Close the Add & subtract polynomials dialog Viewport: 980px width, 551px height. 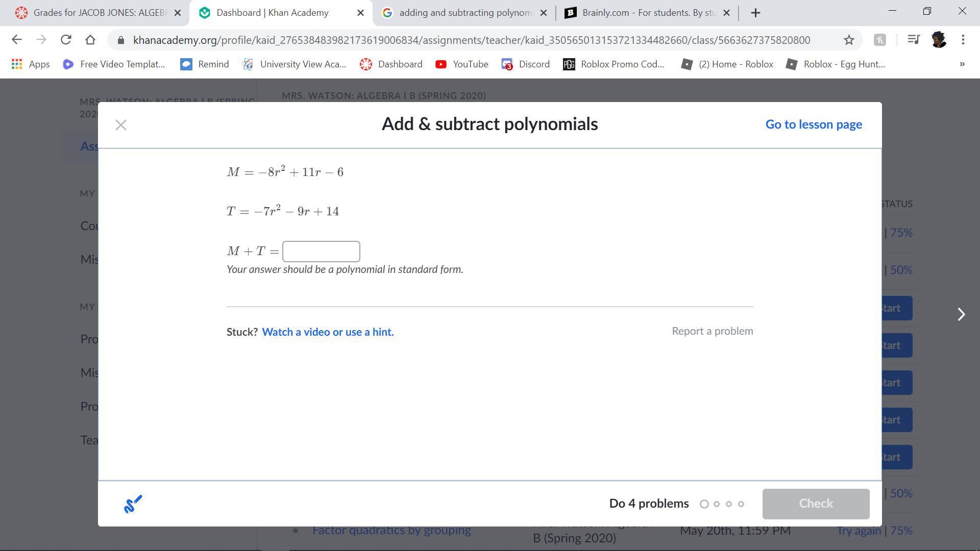point(120,125)
